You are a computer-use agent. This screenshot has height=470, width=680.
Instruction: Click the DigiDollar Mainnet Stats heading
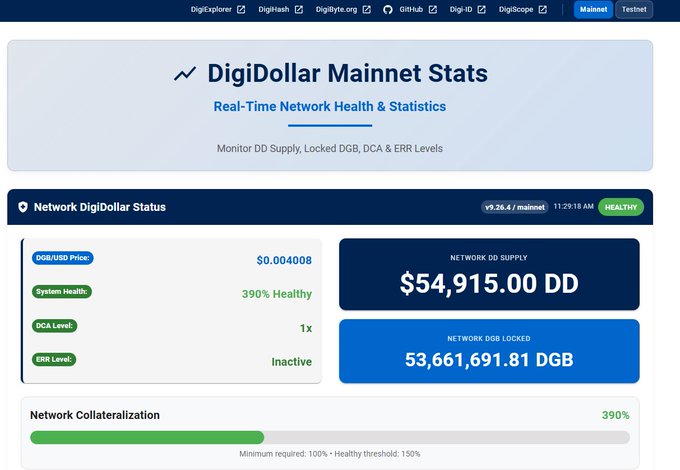(x=347, y=73)
